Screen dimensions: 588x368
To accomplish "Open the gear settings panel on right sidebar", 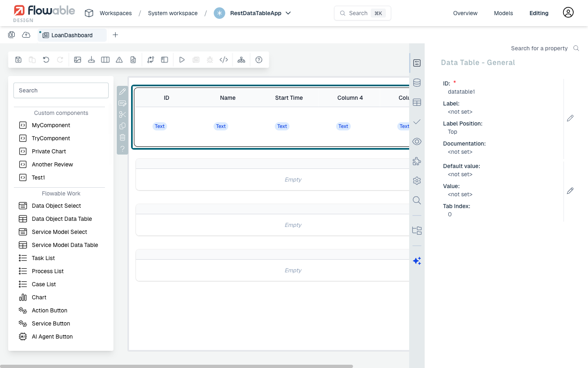I will [x=417, y=180].
